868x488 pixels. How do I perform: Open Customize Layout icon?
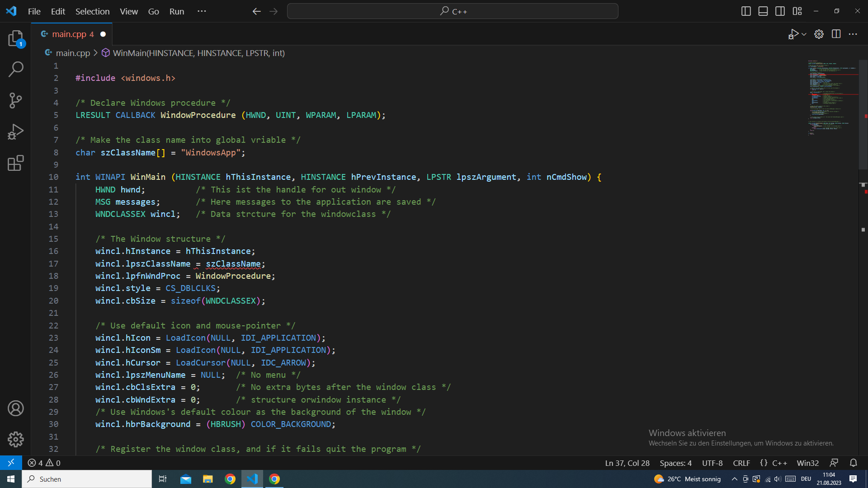[x=797, y=11]
